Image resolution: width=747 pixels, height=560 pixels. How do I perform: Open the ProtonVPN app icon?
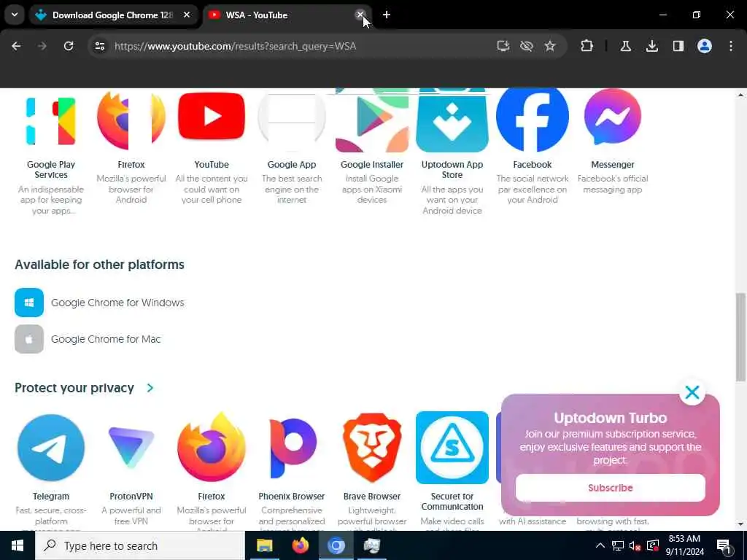point(131,448)
